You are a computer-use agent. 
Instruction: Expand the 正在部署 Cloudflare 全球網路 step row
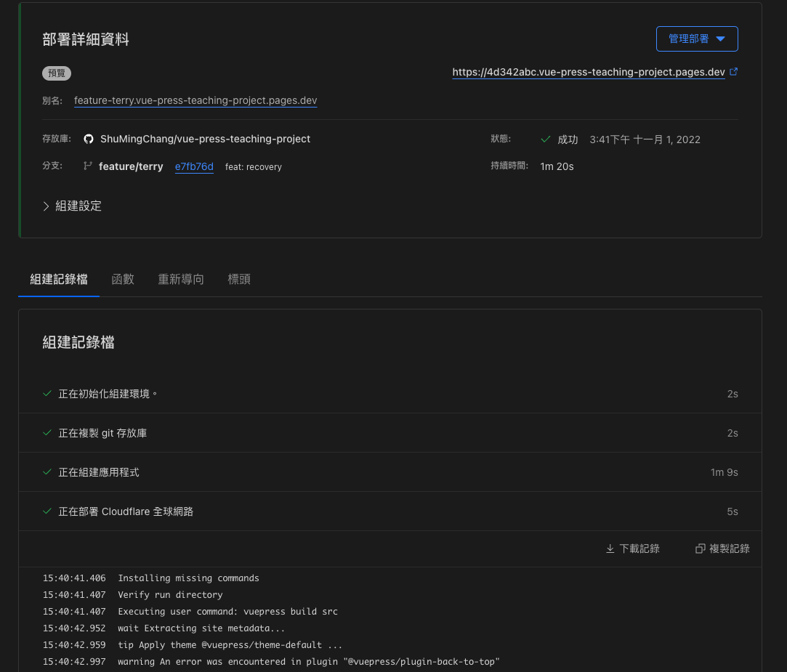[390, 511]
